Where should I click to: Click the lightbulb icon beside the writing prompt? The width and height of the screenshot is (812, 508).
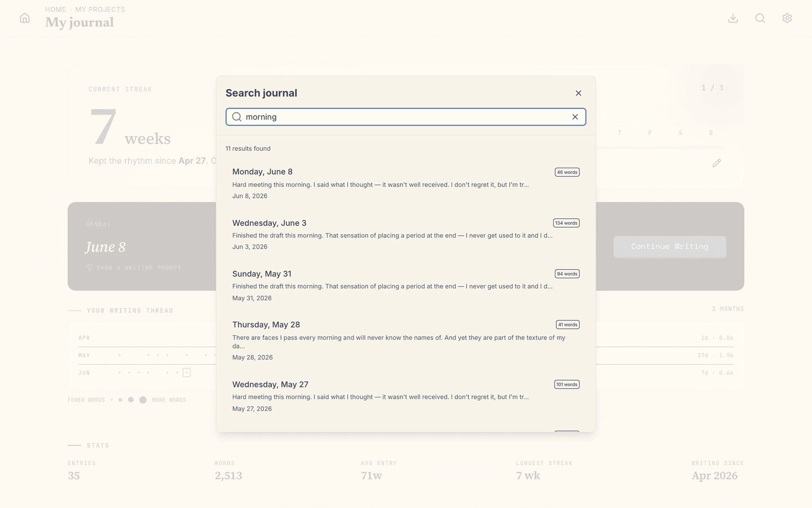click(x=90, y=268)
